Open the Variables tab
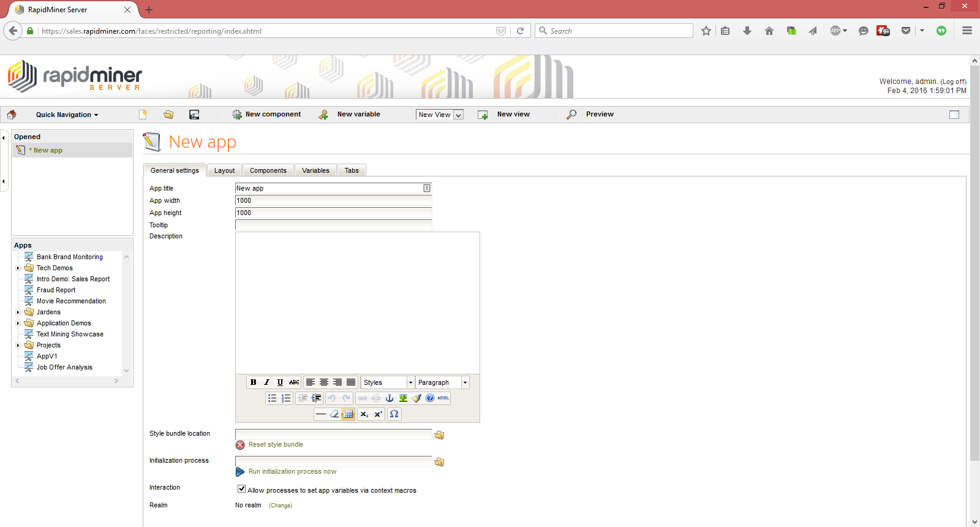980x527 pixels. point(315,170)
